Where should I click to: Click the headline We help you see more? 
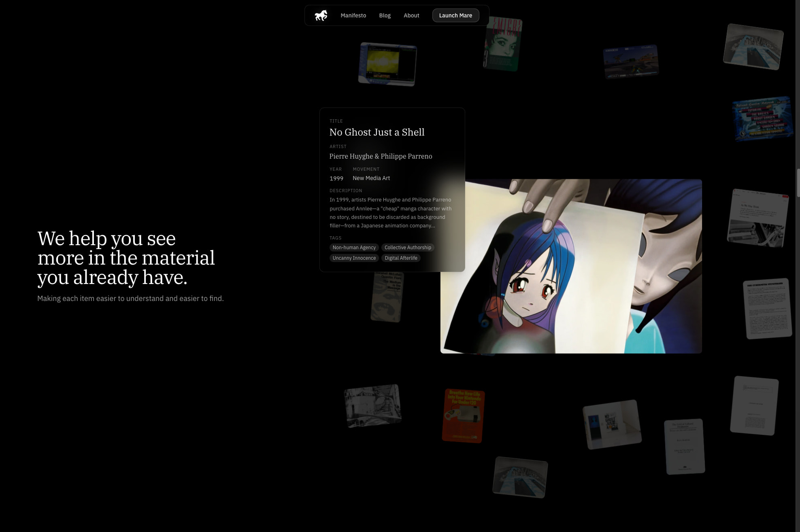coord(126,258)
